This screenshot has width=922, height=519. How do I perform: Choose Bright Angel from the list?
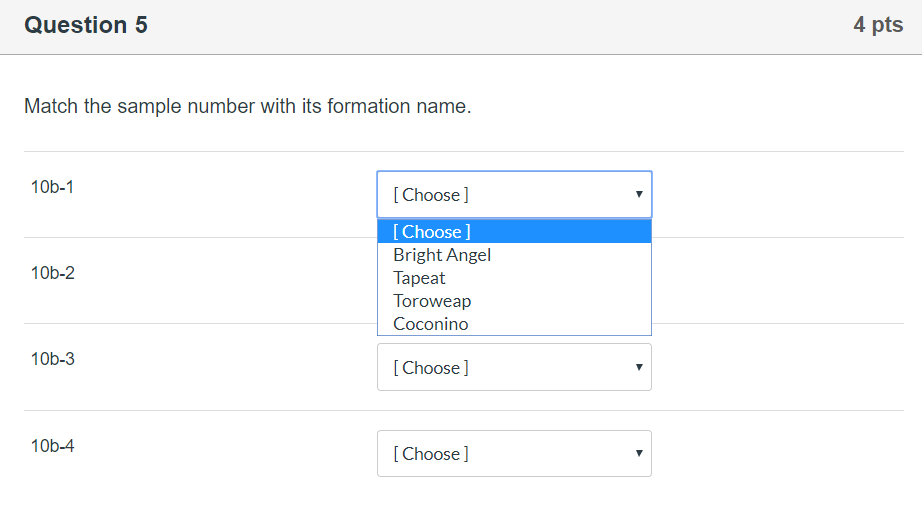pyautogui.click(x=442, y=255)
